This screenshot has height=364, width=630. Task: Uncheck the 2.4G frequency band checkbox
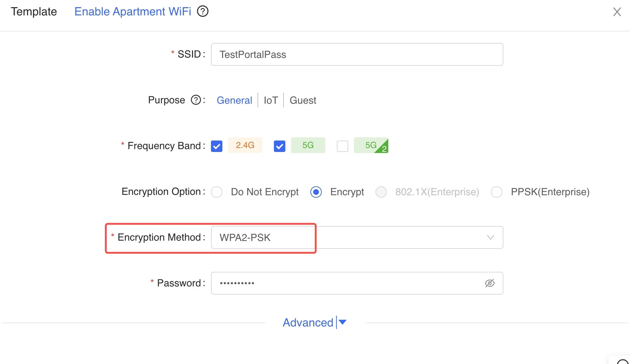(217, 146)
